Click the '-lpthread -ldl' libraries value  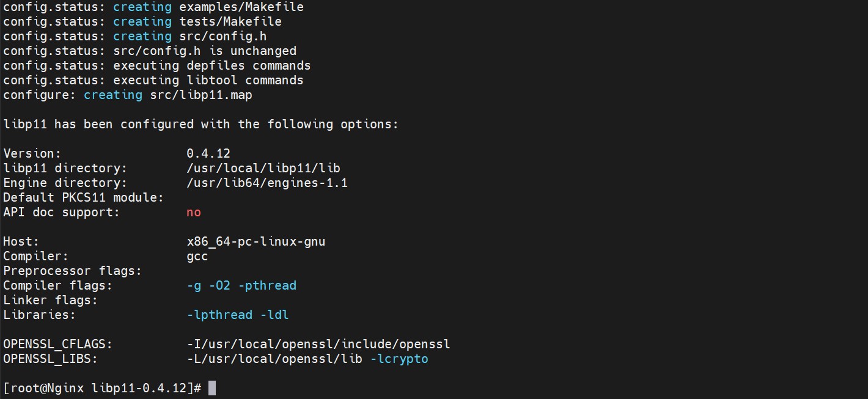coord(238,315)
